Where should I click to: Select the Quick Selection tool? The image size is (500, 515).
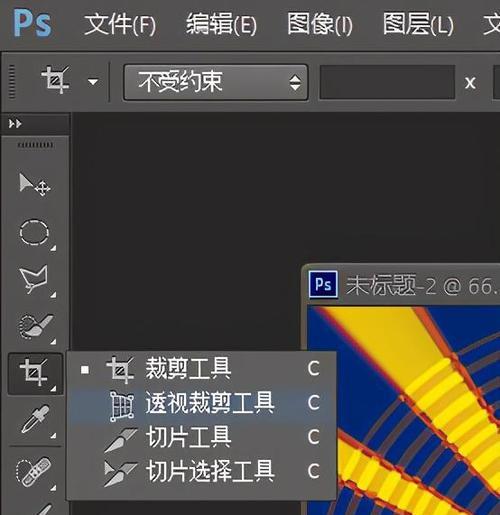pyautogui.click(x=35, y=327)
